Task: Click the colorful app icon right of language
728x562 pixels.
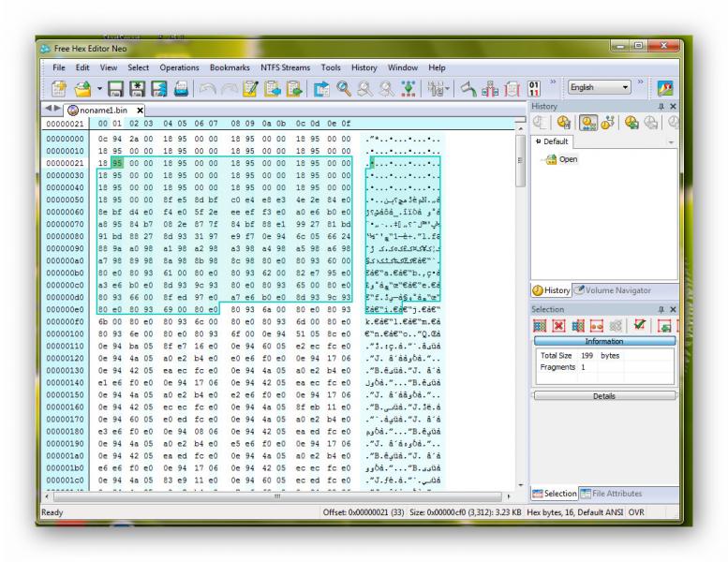Action: click(x=665, y=88)
